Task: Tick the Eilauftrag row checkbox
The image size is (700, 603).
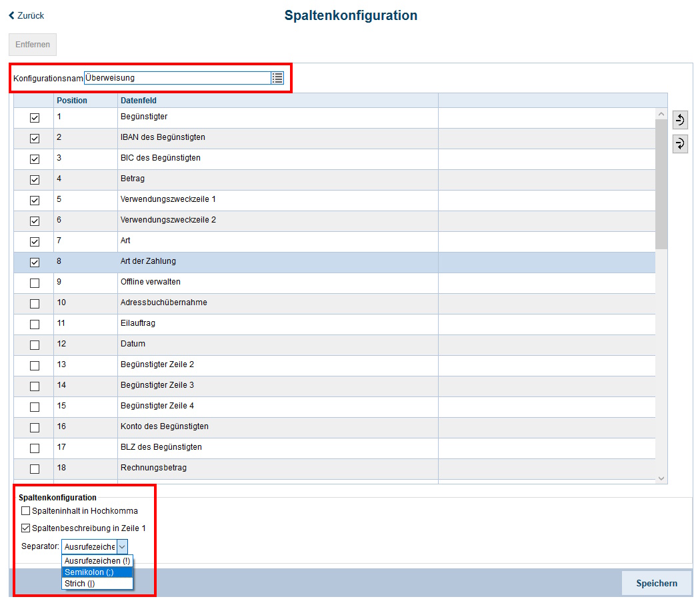Action: tap(35, 324)
